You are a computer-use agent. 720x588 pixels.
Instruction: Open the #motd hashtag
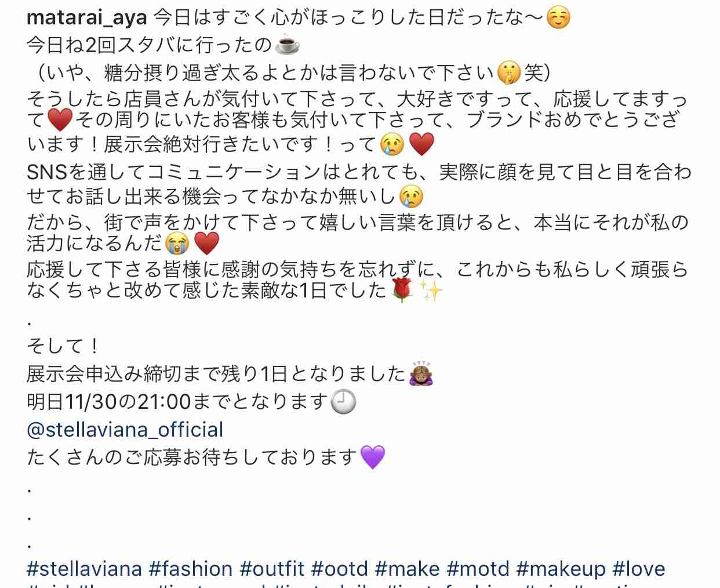pos(478,568)
